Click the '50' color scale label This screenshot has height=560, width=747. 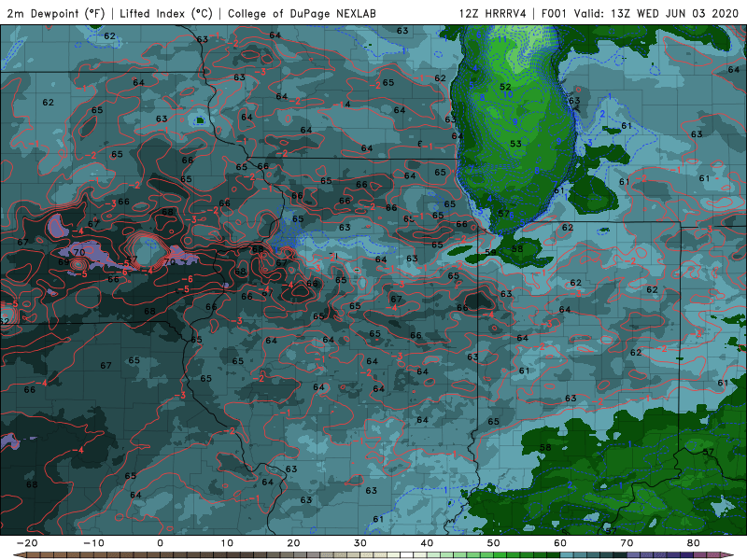click(x=494, y=543)
